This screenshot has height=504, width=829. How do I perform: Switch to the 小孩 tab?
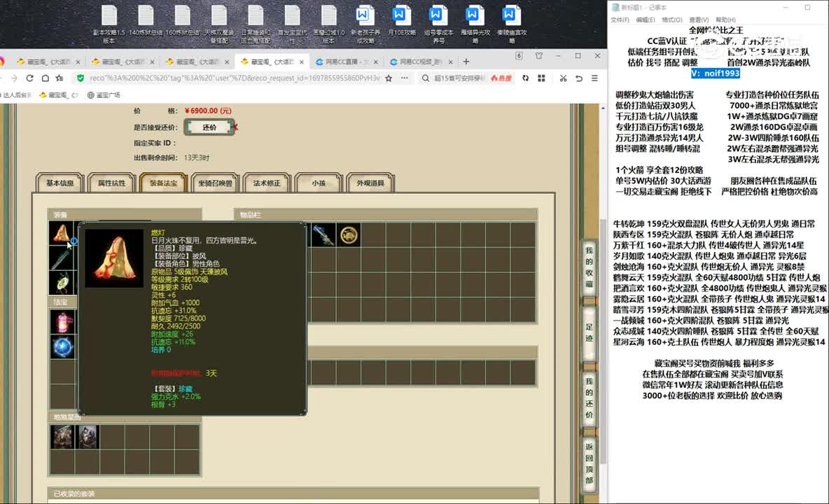[x=319, y=183]
